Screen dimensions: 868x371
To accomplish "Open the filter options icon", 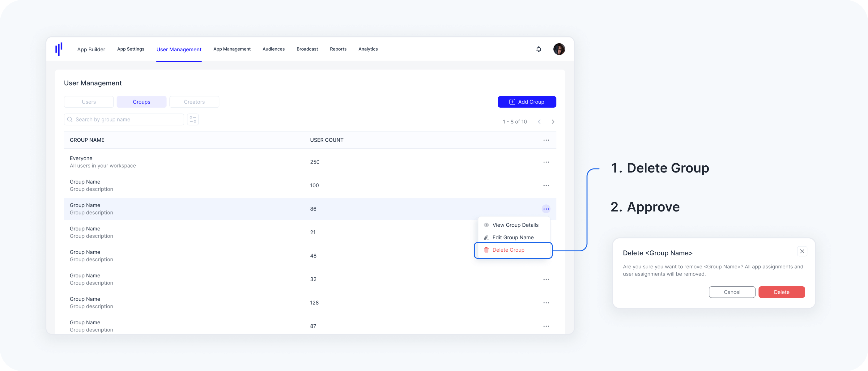I will coord(193,120).
